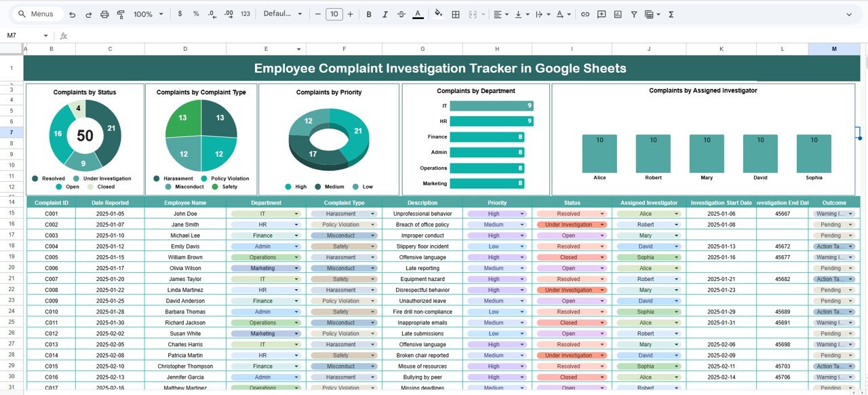Select the Paint format tool
The height and width of the screenshot is (395, 868).
(121, 14)
